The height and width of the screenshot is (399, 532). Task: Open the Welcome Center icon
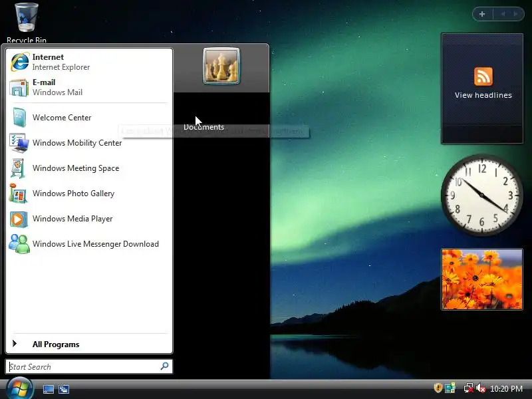click(x=19, y=118)
